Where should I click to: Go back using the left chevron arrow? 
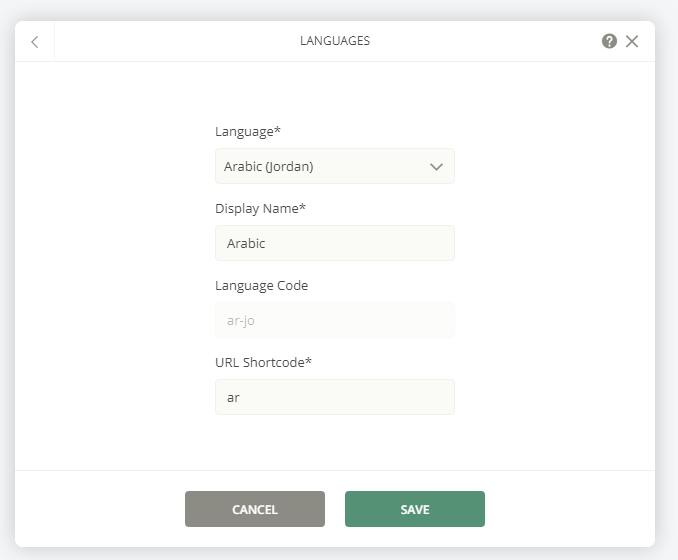coord(35,42)
